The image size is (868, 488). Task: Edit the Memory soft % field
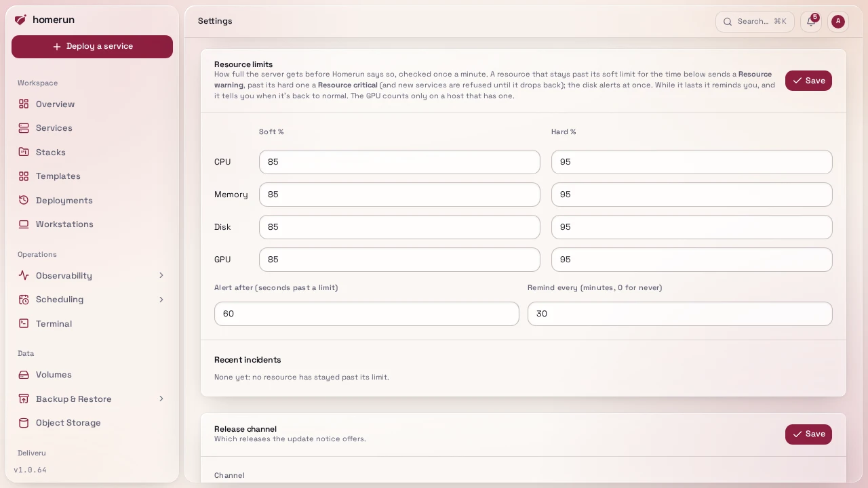(x=399, y=195)
